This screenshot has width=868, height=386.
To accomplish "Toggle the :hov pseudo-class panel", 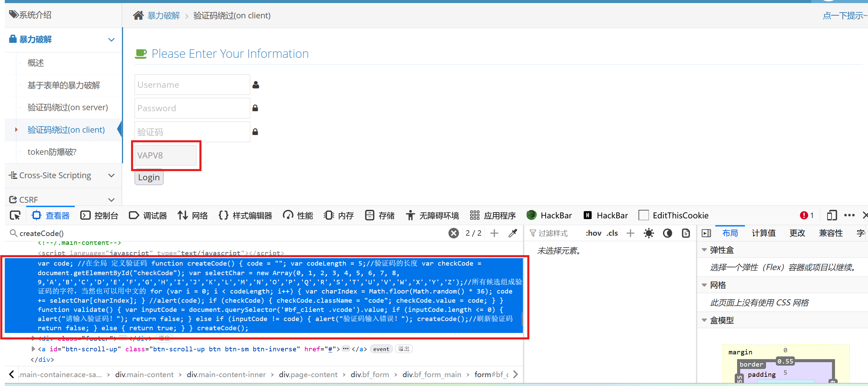I will (x=593, y=233).
